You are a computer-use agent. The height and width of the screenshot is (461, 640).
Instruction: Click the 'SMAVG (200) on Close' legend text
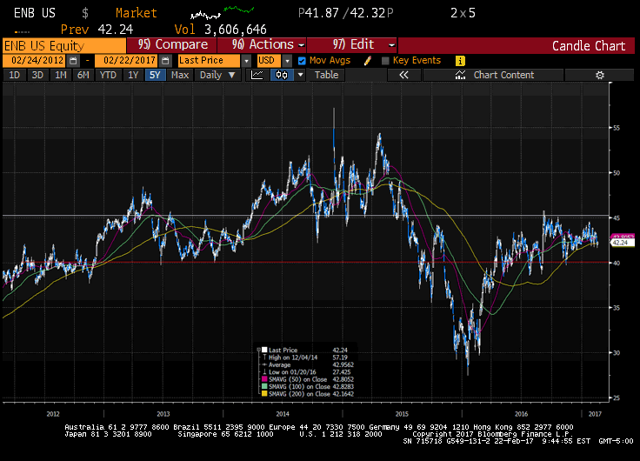coord(299,394)
